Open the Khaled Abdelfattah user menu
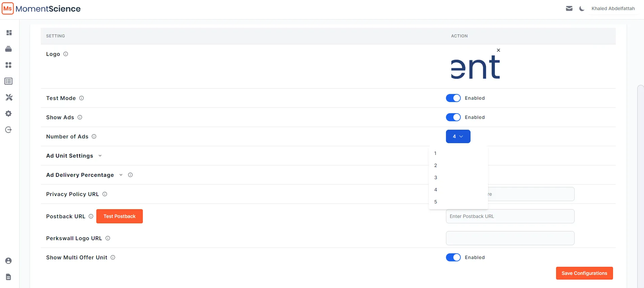Screen dimensions: 644x288 click(x=613, y=8)
